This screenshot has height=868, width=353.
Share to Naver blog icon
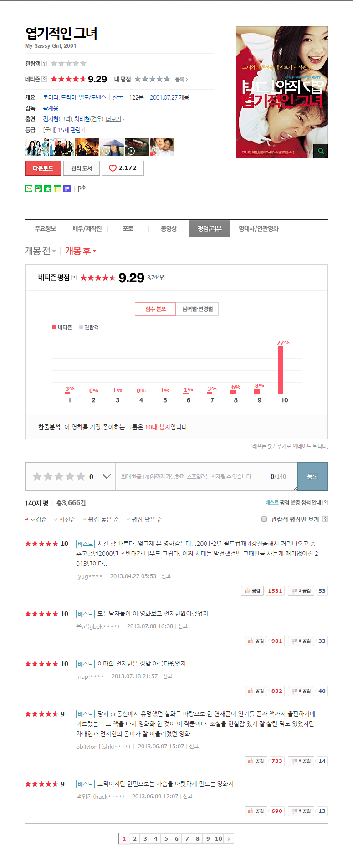[29, 189]
